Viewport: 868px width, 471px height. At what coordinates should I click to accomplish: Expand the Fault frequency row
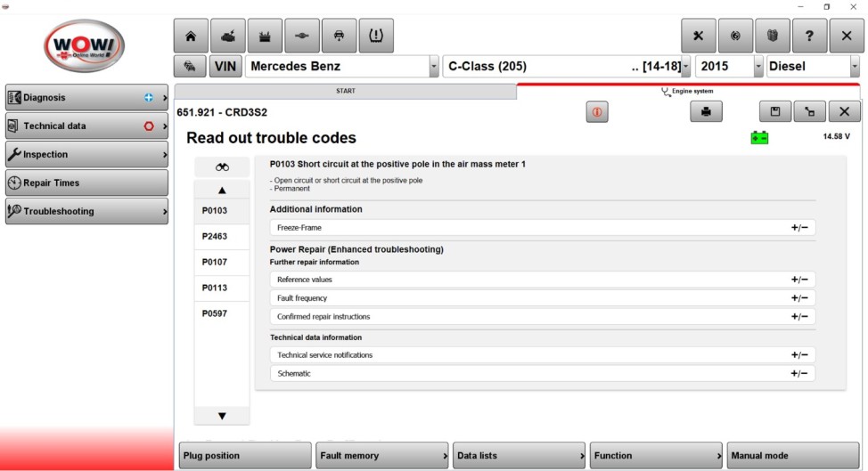543,298
